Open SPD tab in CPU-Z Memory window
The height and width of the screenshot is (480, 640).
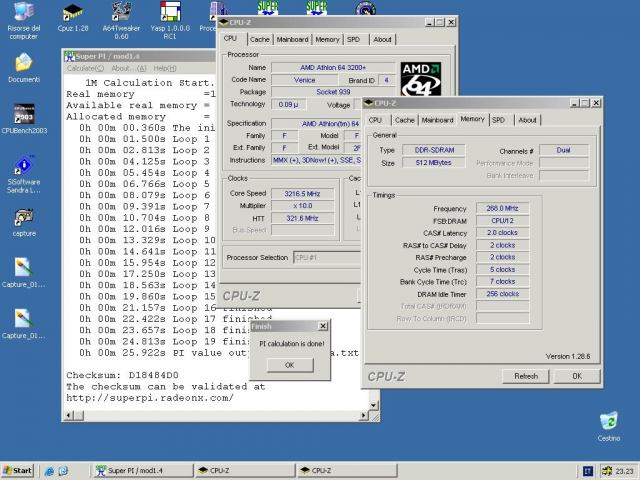[498, 120]
